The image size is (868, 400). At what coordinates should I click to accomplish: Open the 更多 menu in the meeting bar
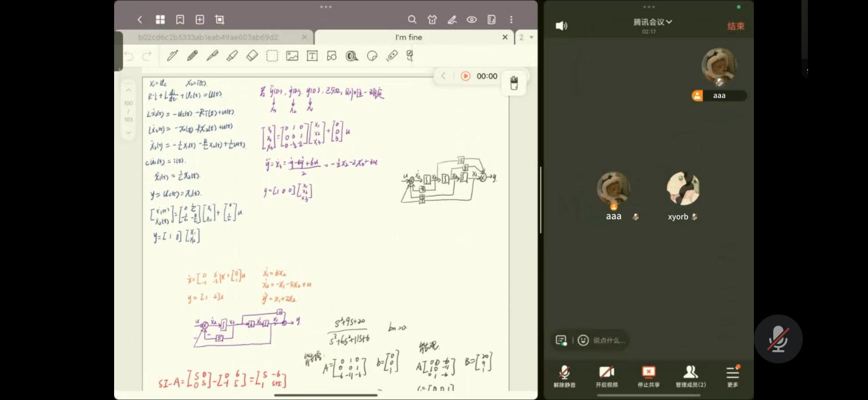point(732,376)
